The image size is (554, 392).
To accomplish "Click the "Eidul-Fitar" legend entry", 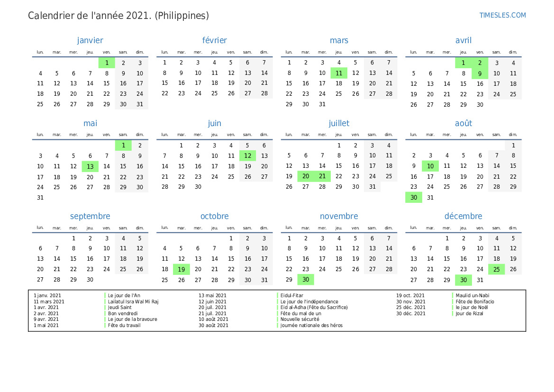I will [x=292, y=295].
